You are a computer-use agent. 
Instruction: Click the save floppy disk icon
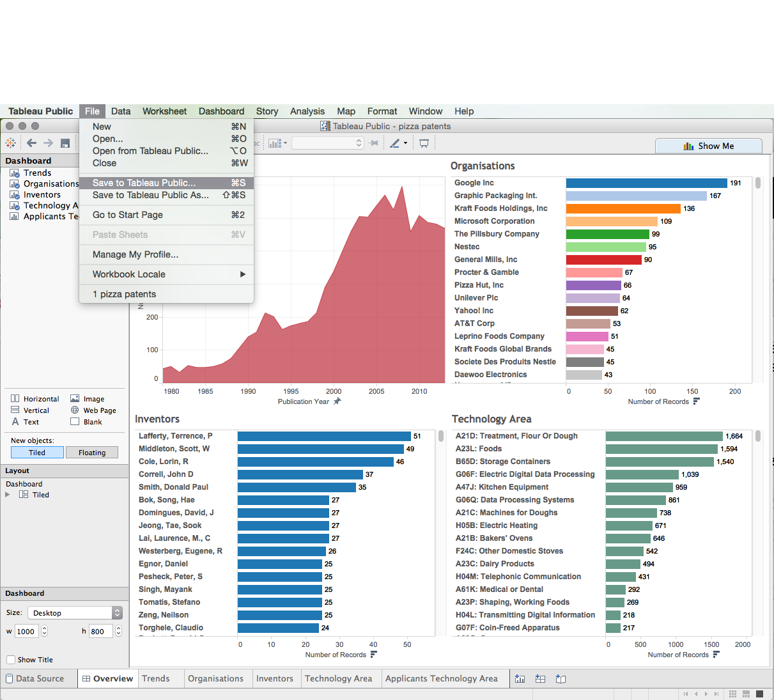tap(65, 143)
